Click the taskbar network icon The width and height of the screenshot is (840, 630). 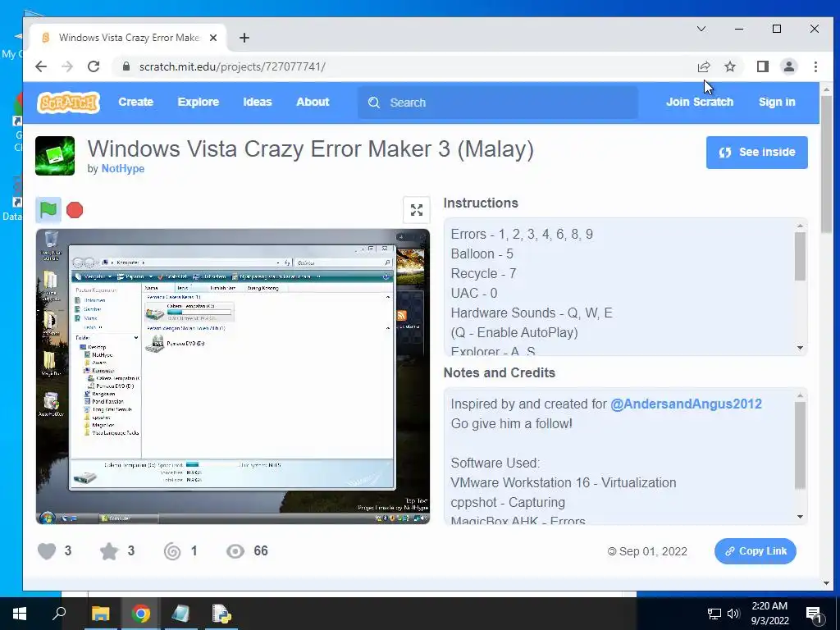pyautogui.click(x=714, y=614)
